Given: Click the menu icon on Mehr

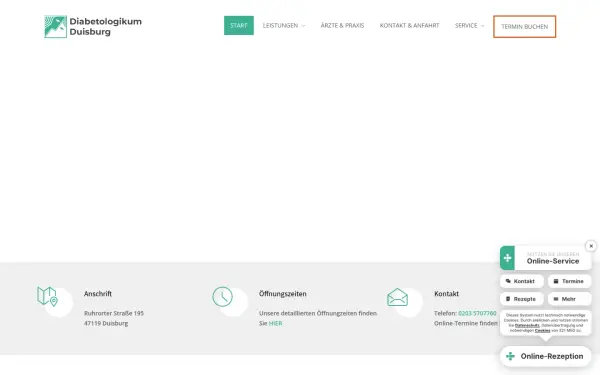Looking at the screenshot, I should [556, 299].
